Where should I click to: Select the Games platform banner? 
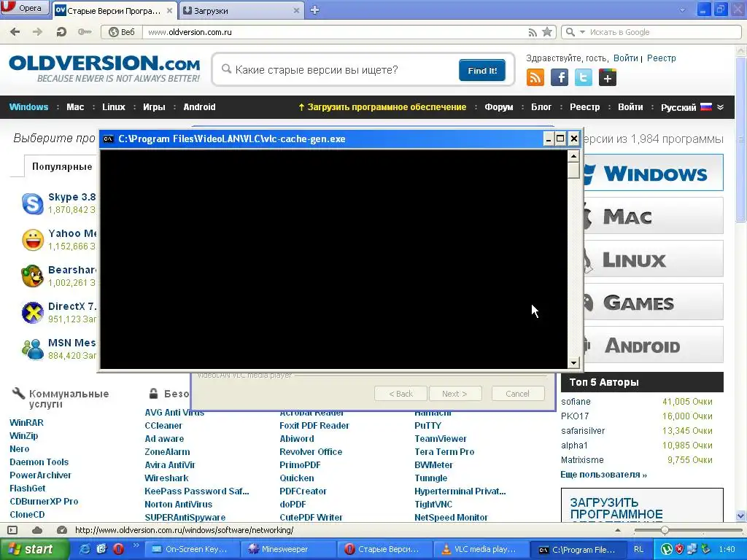coord(654,302)
